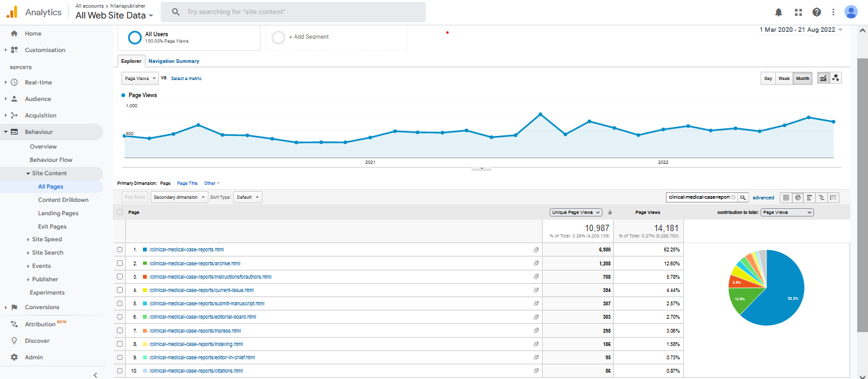Click the advanced filter link

(x=763, y=197)
